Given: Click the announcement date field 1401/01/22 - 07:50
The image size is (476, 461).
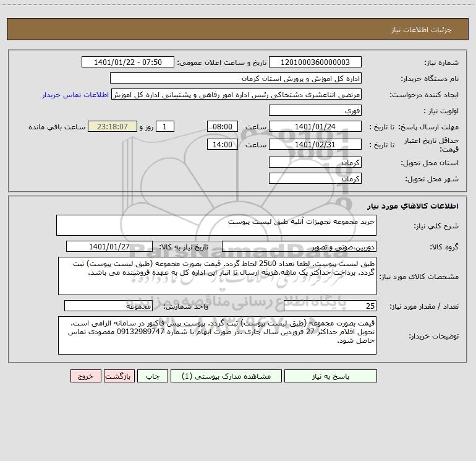Looking at the screenshot, I should (128, 62).
